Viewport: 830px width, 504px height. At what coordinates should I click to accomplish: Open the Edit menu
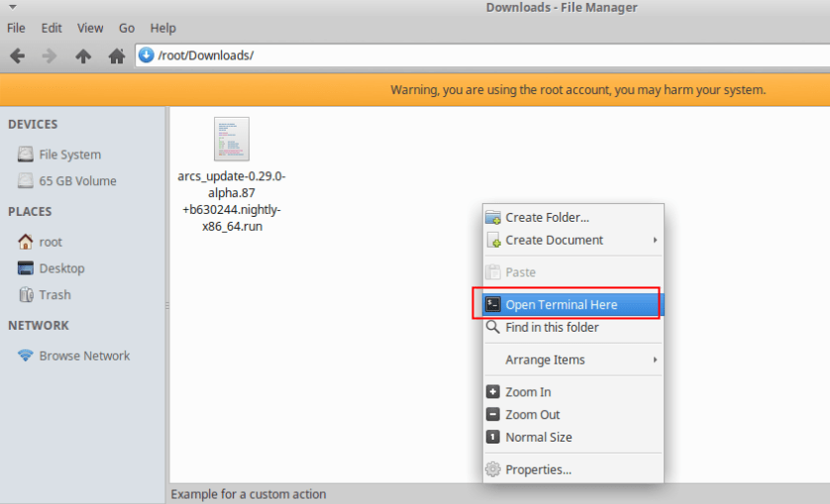tap(52, 28)
